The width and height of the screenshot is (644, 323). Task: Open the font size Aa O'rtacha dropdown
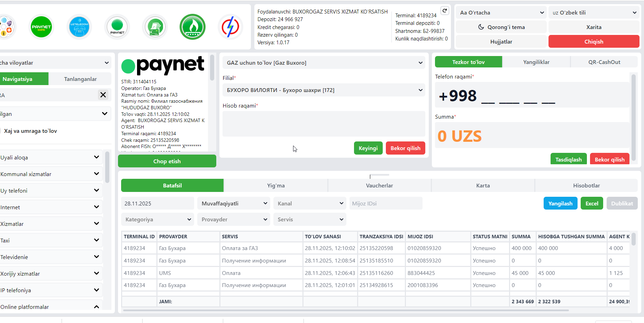tap(501, 12)
